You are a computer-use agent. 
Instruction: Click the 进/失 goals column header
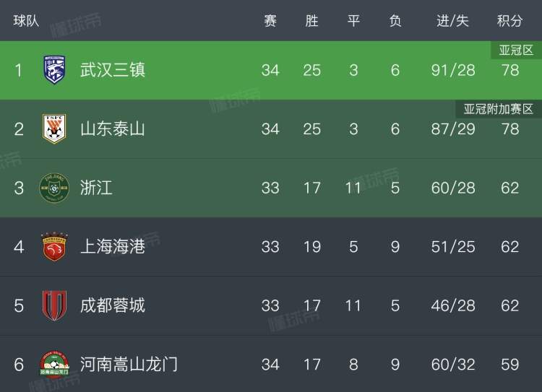[452, 21]
